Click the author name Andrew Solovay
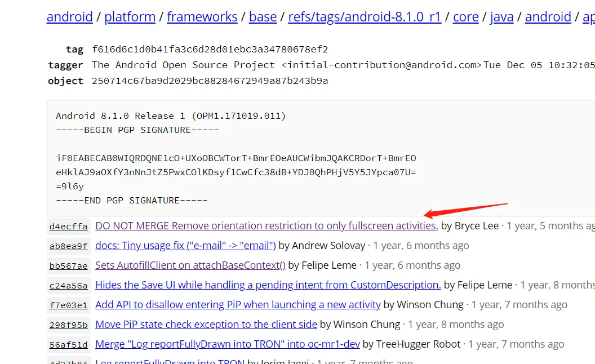Screen dimensions: 595x364 328,246
